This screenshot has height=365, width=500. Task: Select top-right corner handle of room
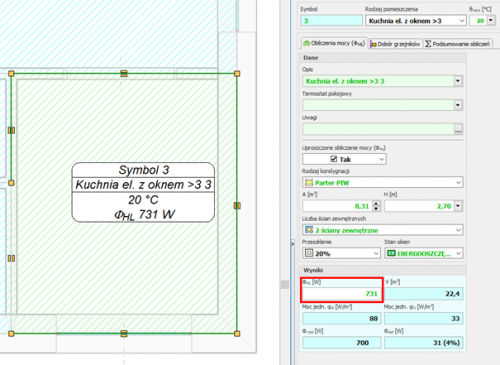237,74
